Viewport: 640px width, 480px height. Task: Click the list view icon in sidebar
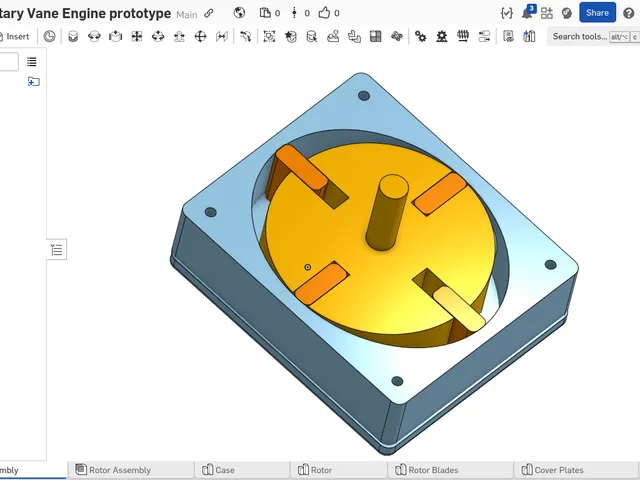(x=32, y=62)
